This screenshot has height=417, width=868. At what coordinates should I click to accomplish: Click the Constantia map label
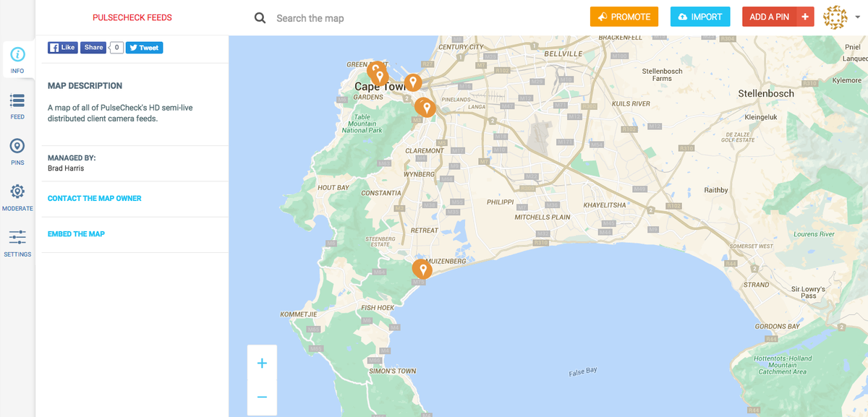pos(381,193)
